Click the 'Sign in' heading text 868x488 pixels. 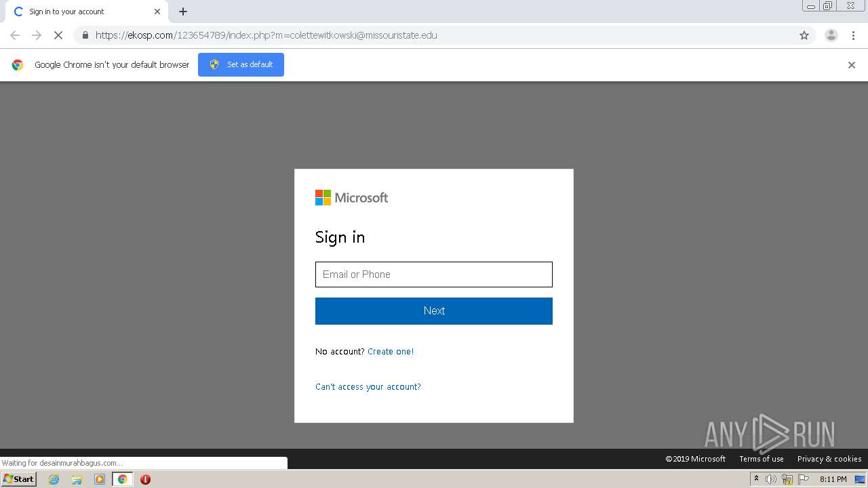[340, 237]
